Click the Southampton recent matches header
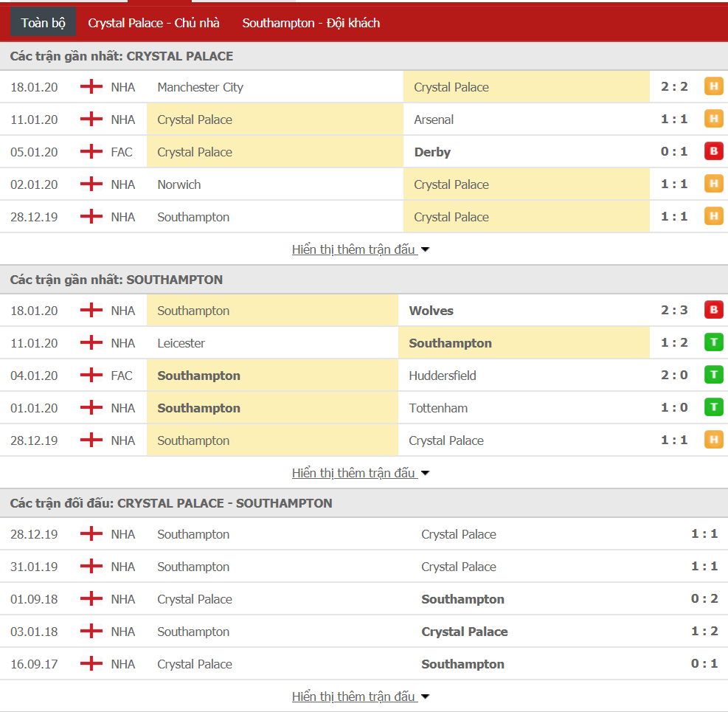The width and height of the screenshot is (728, 712). click(364, 280)
